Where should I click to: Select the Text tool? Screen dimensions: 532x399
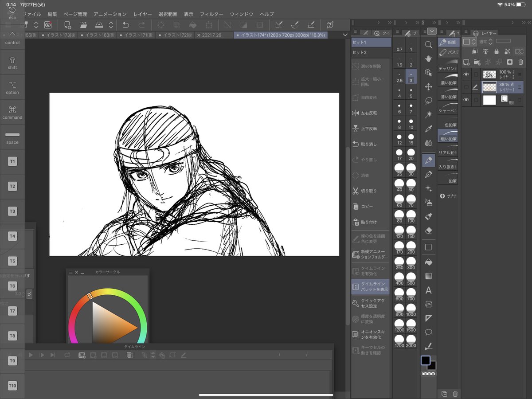tap(428, 290)
